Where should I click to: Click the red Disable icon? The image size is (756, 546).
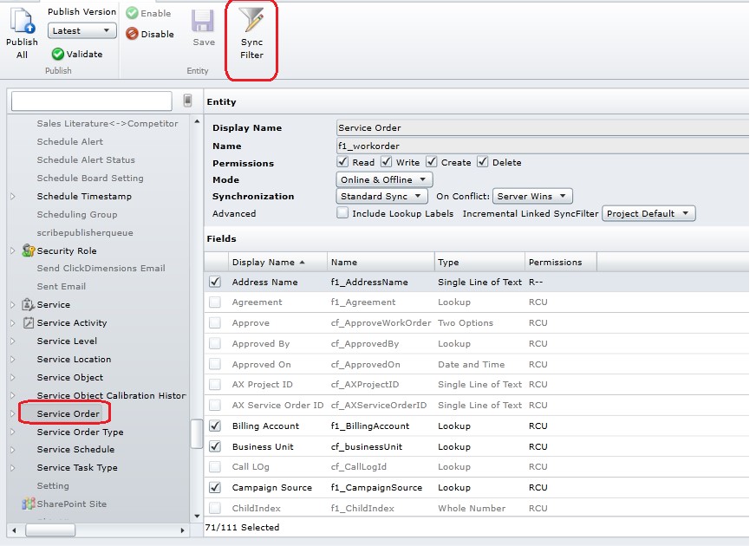pyautogui.click(x=132, y=34)
